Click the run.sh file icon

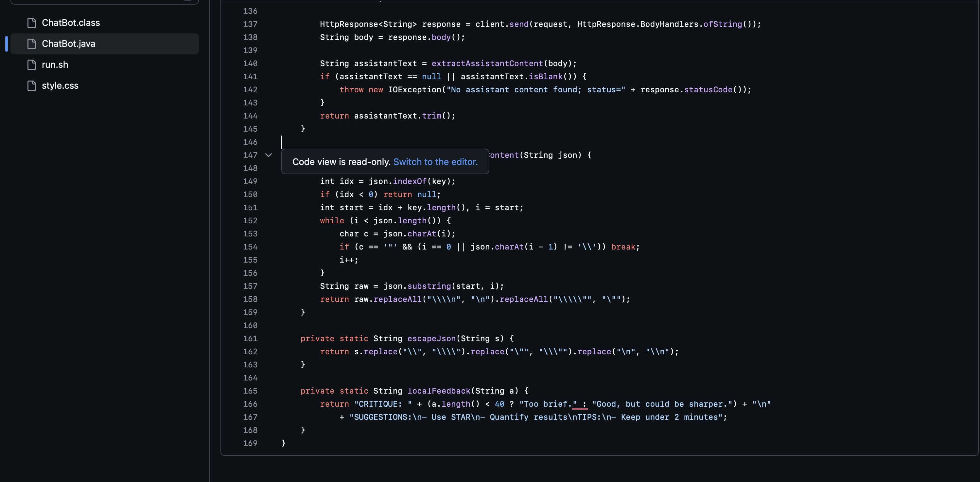(32, 65)
